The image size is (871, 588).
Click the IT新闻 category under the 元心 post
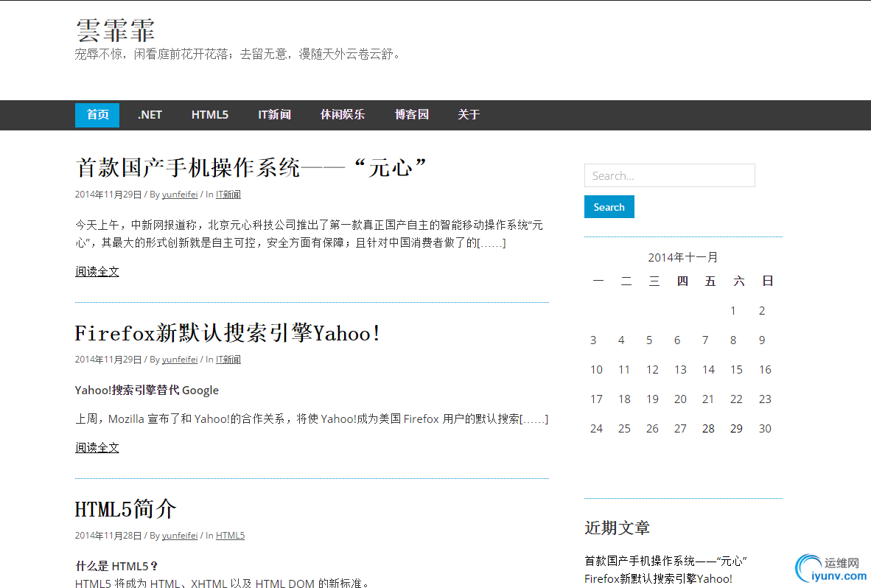click(228, 195)
